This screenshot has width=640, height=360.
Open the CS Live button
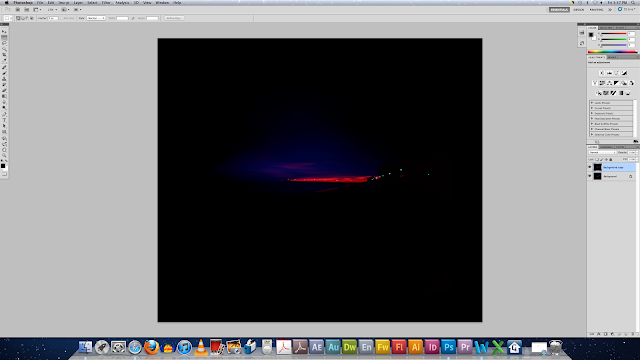[x=627, y=9]
